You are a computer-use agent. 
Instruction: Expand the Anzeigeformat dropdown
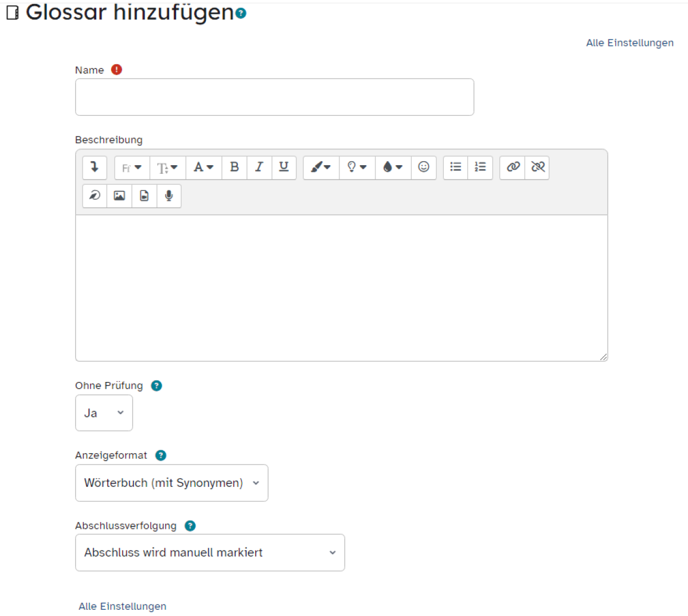171,482
